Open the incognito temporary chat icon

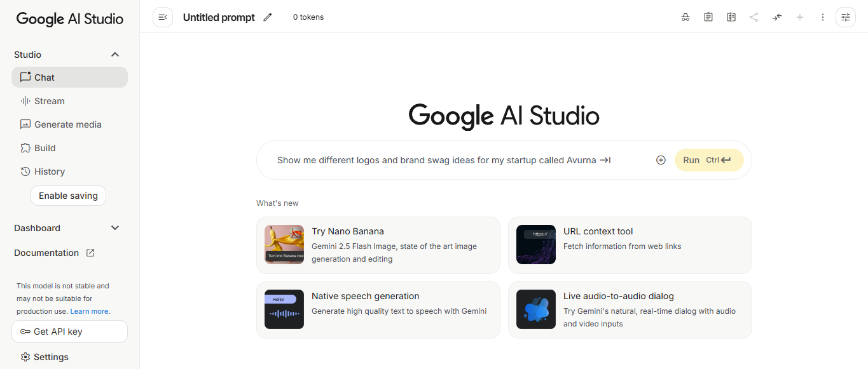pos(685,17)
